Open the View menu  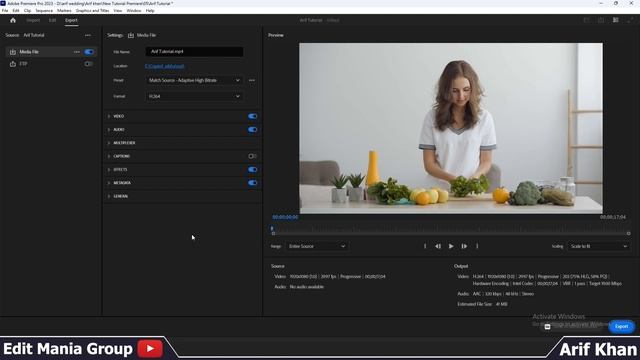pos(118,11)
